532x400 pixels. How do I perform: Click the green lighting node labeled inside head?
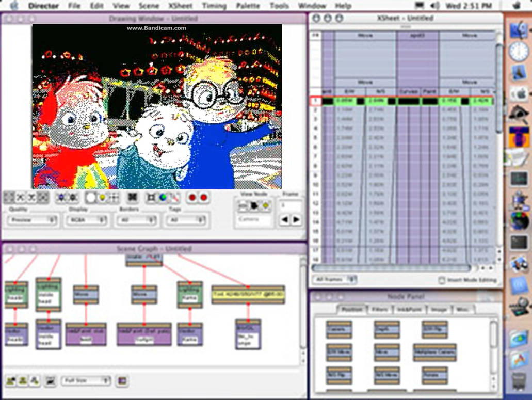click(x=49, y=295)
